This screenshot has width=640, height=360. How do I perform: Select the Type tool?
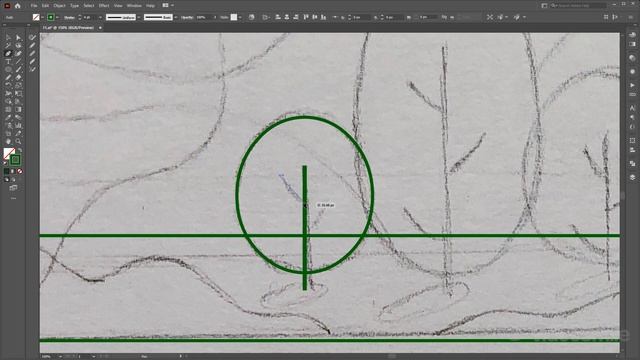(x=8, y=62)
